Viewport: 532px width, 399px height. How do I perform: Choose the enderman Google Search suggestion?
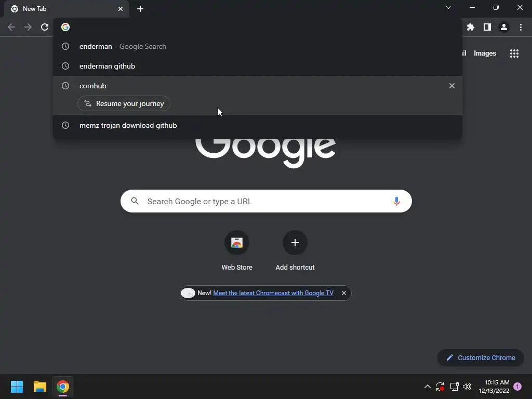click(258, 46)
